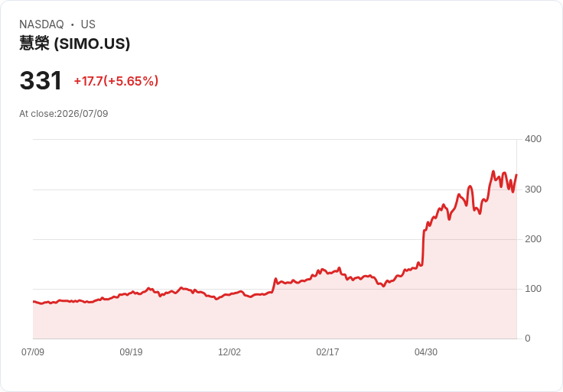The height and width of the screenshot is (392, 563).
Task: Click the 12/02 x-axis date label
Action: [229, 352]
